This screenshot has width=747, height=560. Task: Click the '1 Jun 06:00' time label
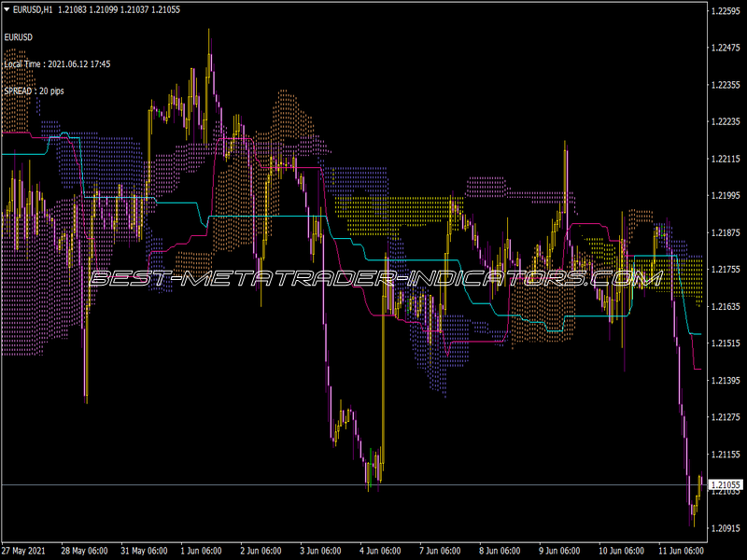pos(201,551)
